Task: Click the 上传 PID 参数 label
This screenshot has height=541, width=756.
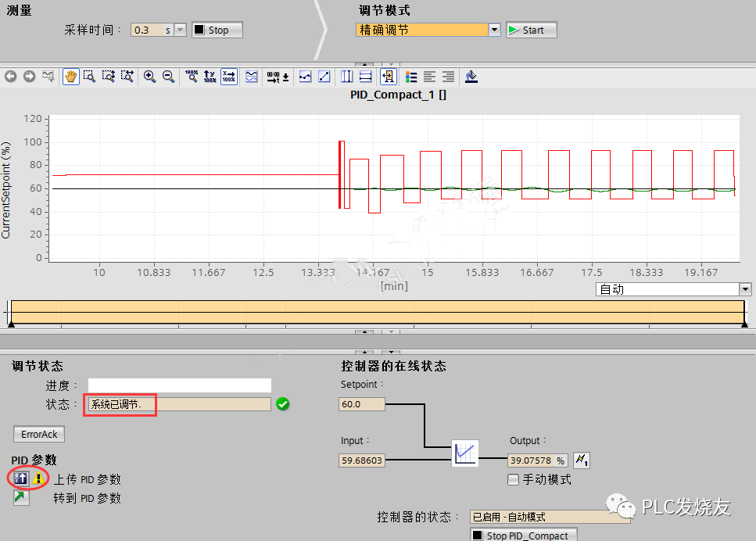Action: point(88,479)
